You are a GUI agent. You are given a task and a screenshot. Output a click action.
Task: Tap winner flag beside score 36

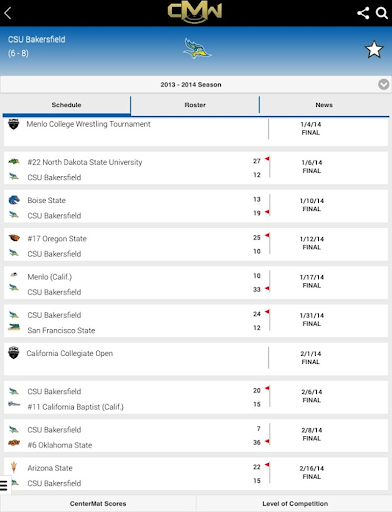click(267, 442)
